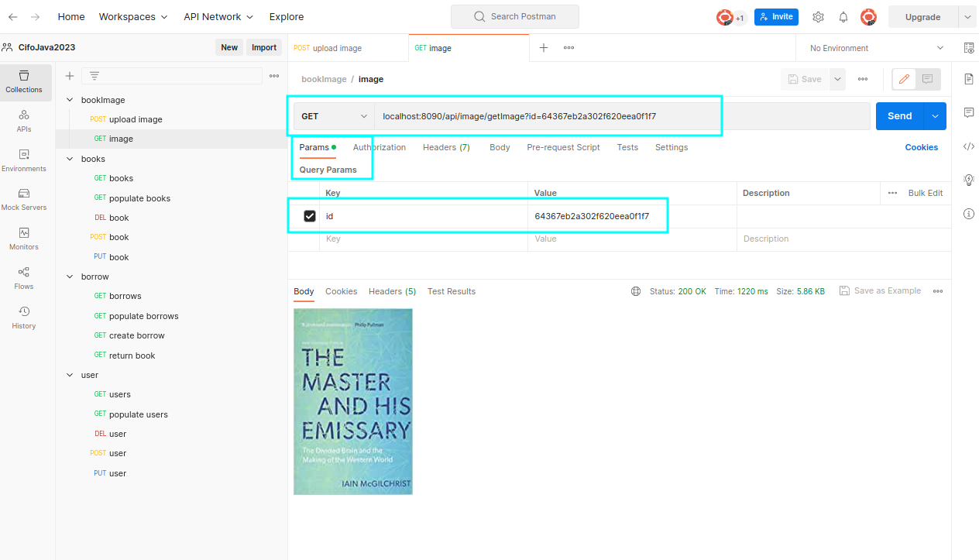
Task: Open the Test Results tab
Action: [x=452, y=291]
